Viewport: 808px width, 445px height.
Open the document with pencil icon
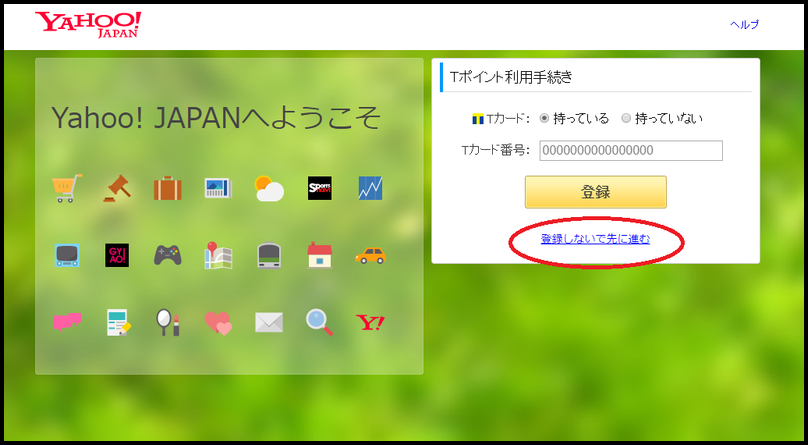(x=117, y=322)
